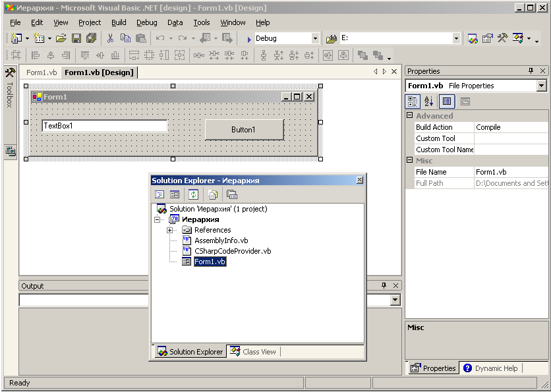Screen dimensions: 551x392
Task: Toggle auto-hide pin on Output panel
Action: coord(384,285)
